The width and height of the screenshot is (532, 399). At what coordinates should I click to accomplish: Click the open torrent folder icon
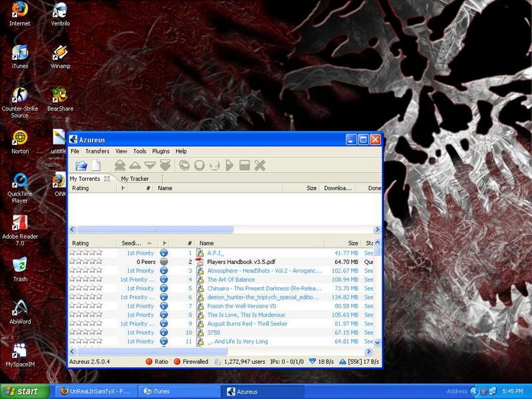tap(81, 166)
